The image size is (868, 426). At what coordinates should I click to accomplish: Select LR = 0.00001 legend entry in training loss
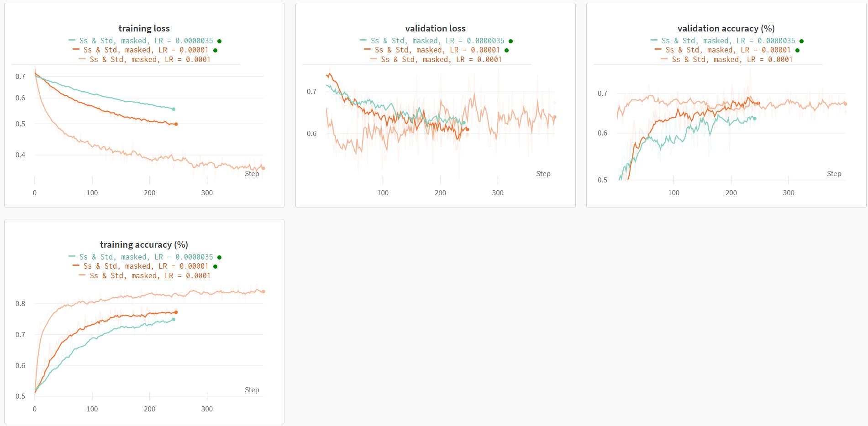point(146,50)
